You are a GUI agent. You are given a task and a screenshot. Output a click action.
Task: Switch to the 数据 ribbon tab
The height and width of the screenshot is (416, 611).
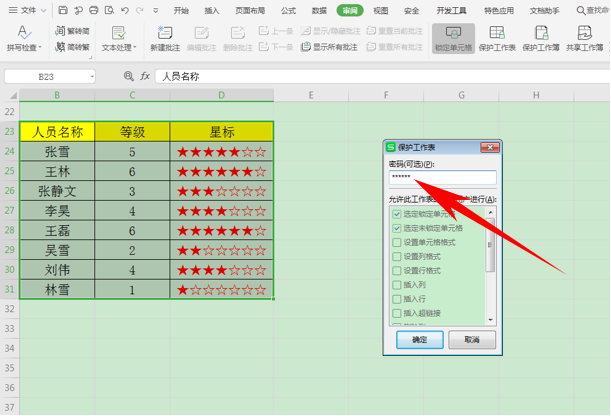coord(319,10)
